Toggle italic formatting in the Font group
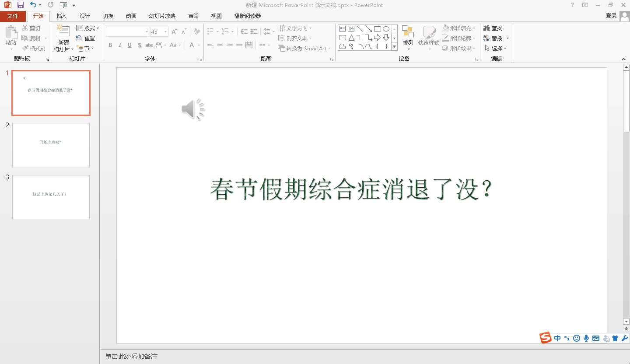630x364 pixels. pos(120,45)
